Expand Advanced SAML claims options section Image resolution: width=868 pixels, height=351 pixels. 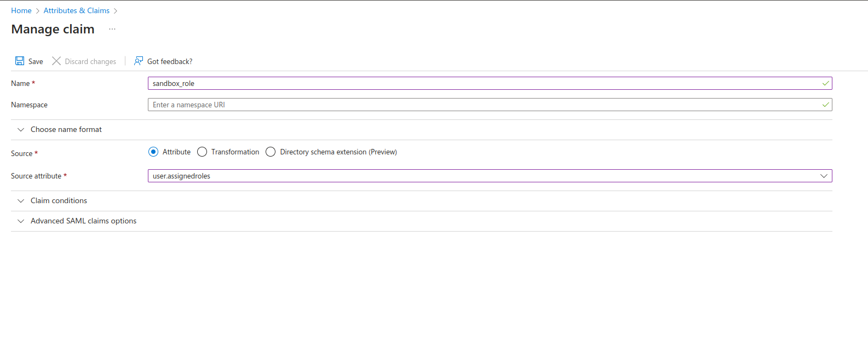83,221
